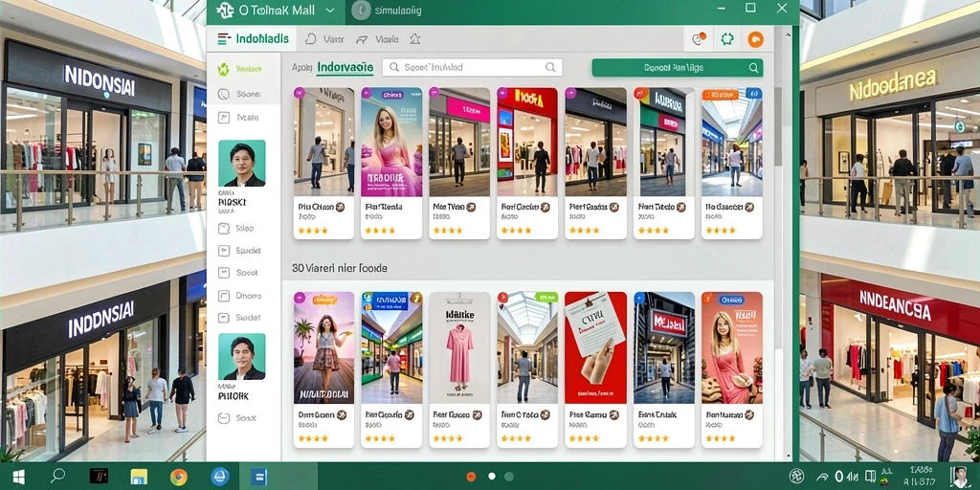Screen dimensions: 980x490
Task: Focus the Speet Inuluied search field
Action: 472,68
